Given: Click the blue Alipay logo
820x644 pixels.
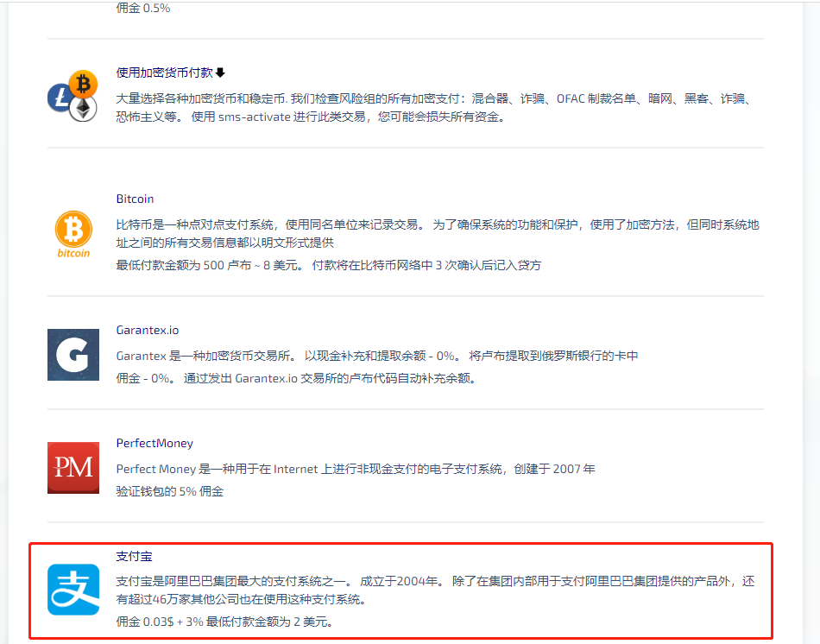Looking at the screenshot, I should (x=73, y=590).
